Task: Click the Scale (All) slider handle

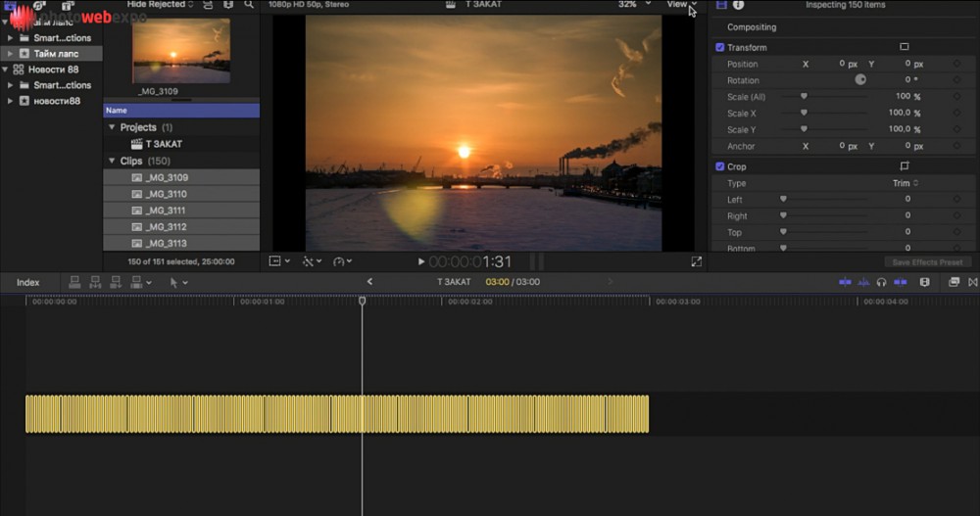Action: (804, 97)
